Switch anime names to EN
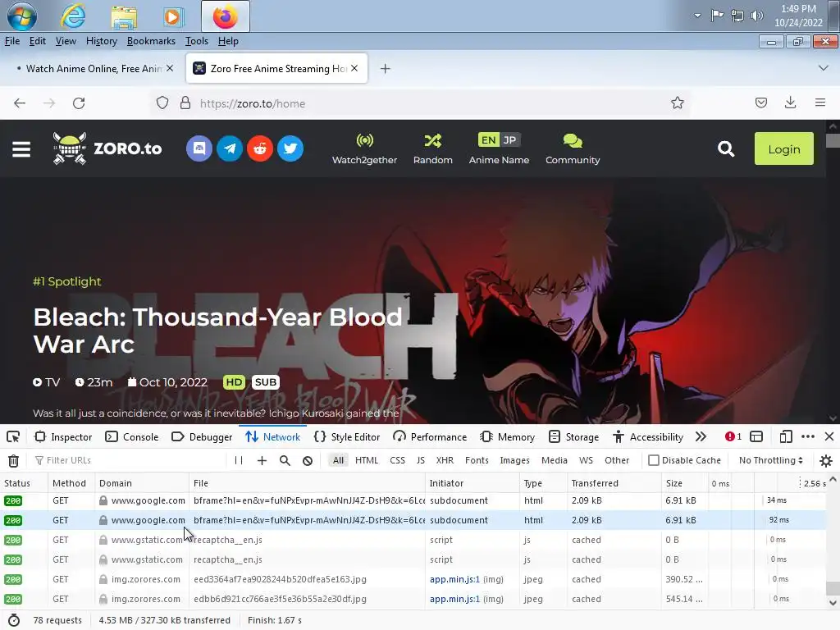Screen dimensions: 840x630 (488, 140)
